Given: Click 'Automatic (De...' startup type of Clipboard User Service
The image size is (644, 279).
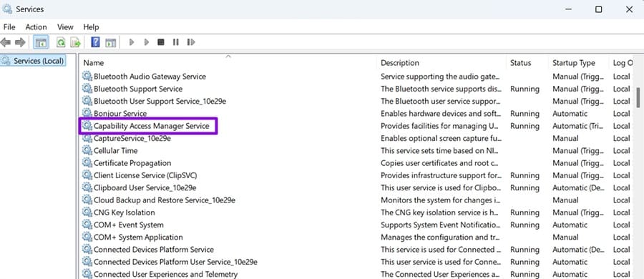Looking at the screenshot, I should 578,187.
